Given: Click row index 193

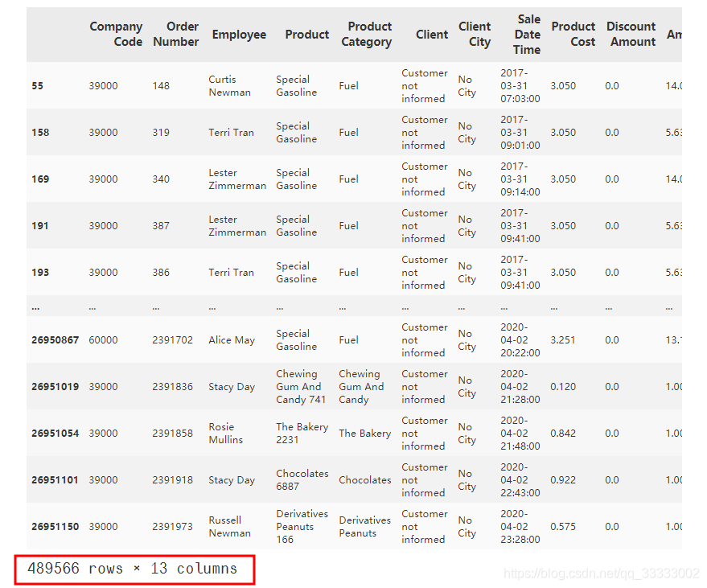Looking at the screenshot, I should pos(40,273).
